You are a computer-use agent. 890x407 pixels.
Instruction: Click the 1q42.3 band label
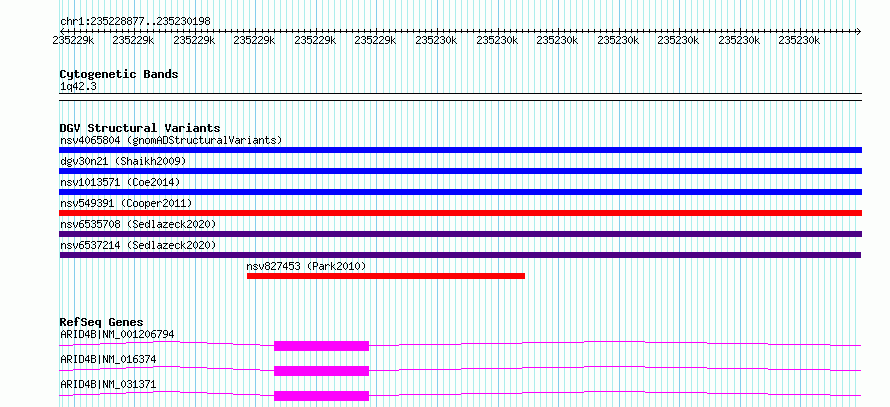76,86
